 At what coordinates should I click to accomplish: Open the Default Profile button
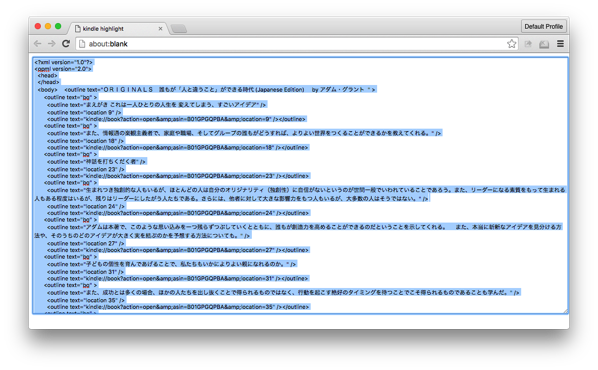coord(543,26)
